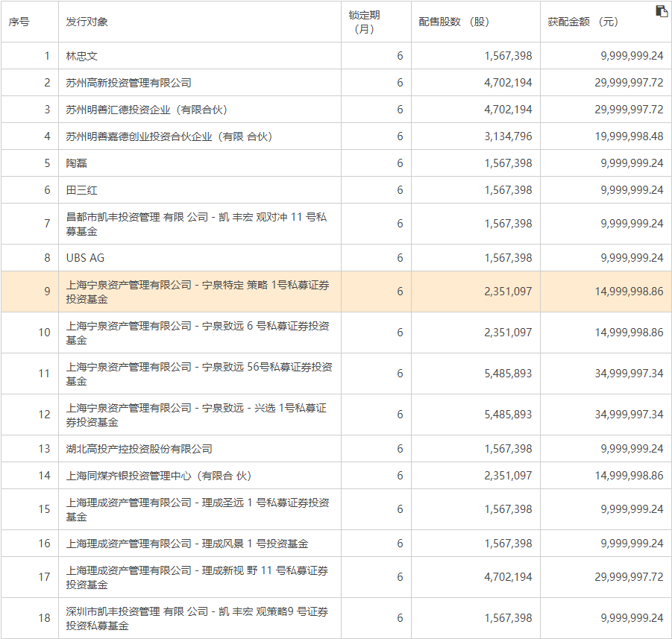Select the 3,134,796 shares cell
Screen dimensions: 672x639
coord(508,136)
